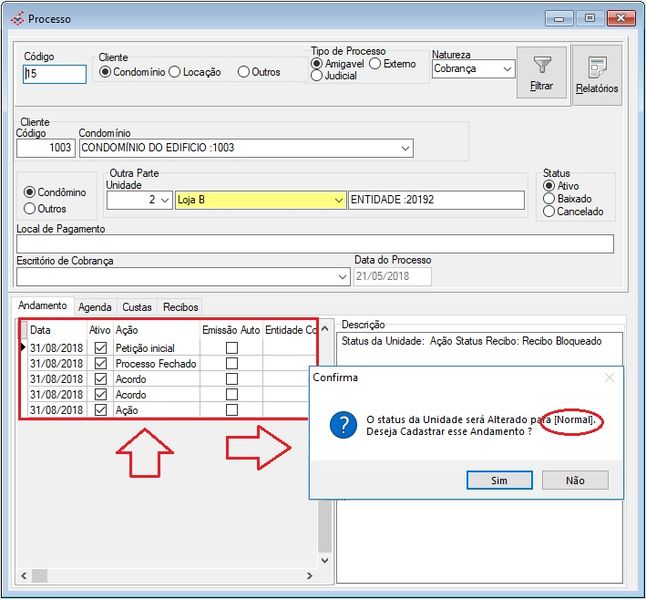This screenshot has width=646, height=600.
Task: Close the Confirma dialog with X
Action: [609, 378]
